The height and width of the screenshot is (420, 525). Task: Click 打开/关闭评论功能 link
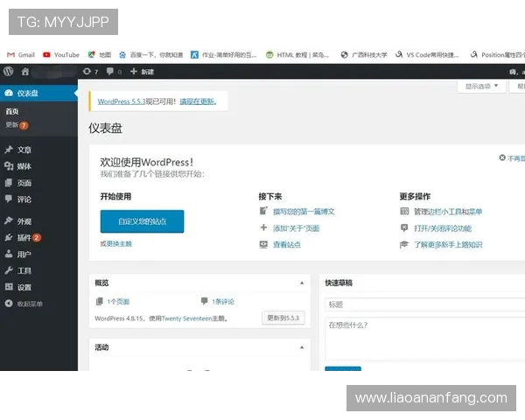pyautogui.click(x=443, y=228)
